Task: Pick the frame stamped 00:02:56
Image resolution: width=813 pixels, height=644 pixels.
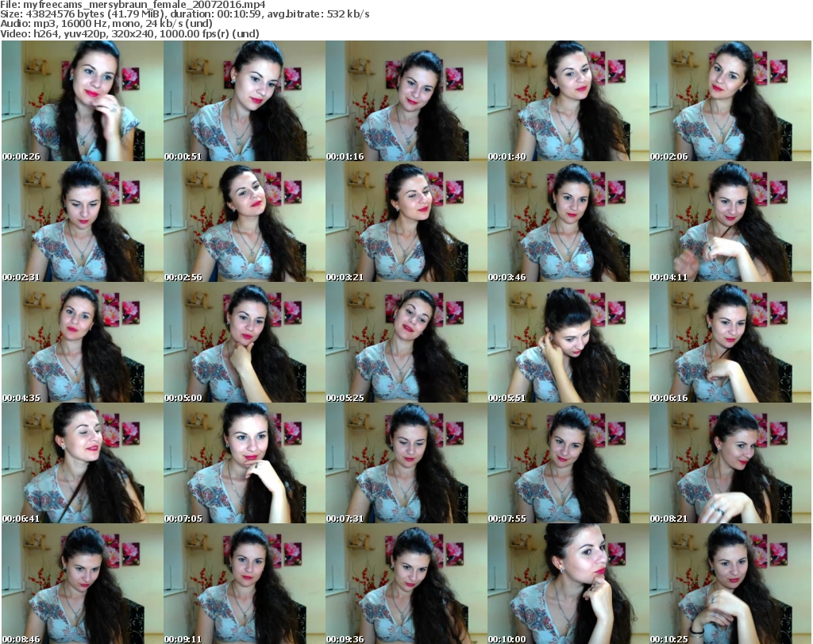Action: click(245, 222)
